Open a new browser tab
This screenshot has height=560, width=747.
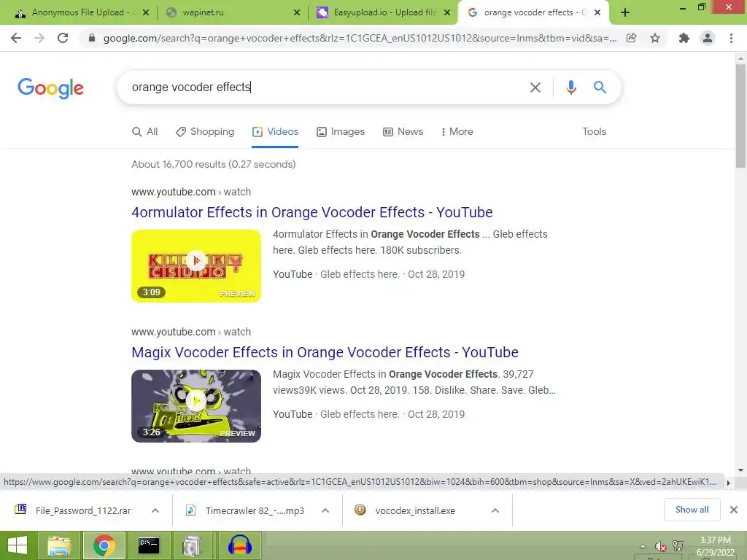coord(625,12)
